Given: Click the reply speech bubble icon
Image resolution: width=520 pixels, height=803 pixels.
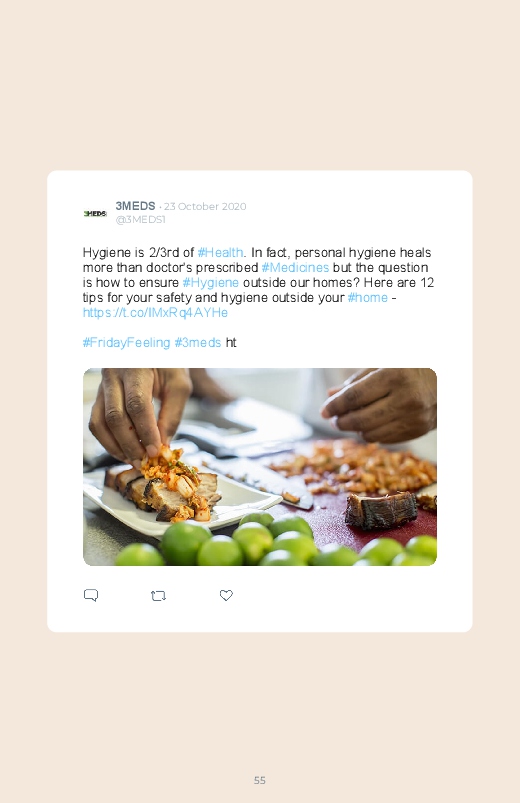Looking at the screenshot, I should pos(91,595).
